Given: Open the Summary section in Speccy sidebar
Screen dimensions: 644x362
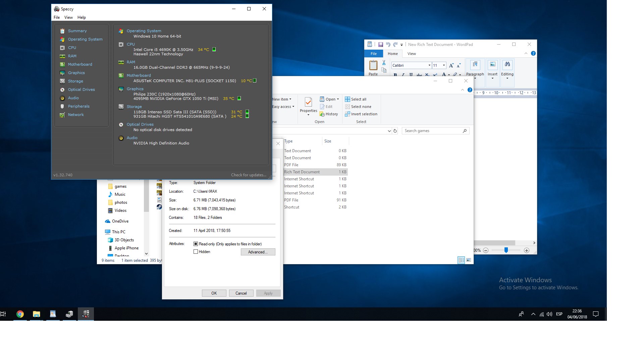Looking at the screenshot, I should pyautogui.click(x=77, y=31).
